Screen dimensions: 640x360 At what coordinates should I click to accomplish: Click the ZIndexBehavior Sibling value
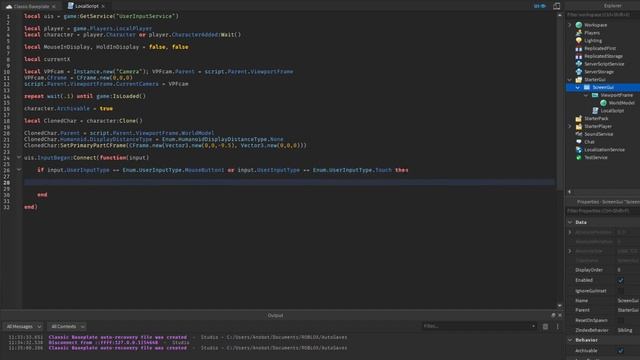pos(624,330)
